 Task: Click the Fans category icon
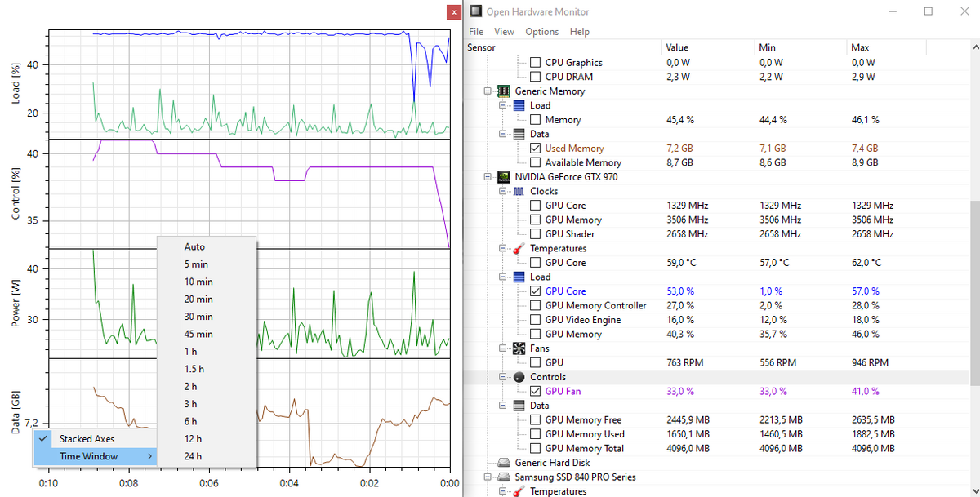pos(519,348)
